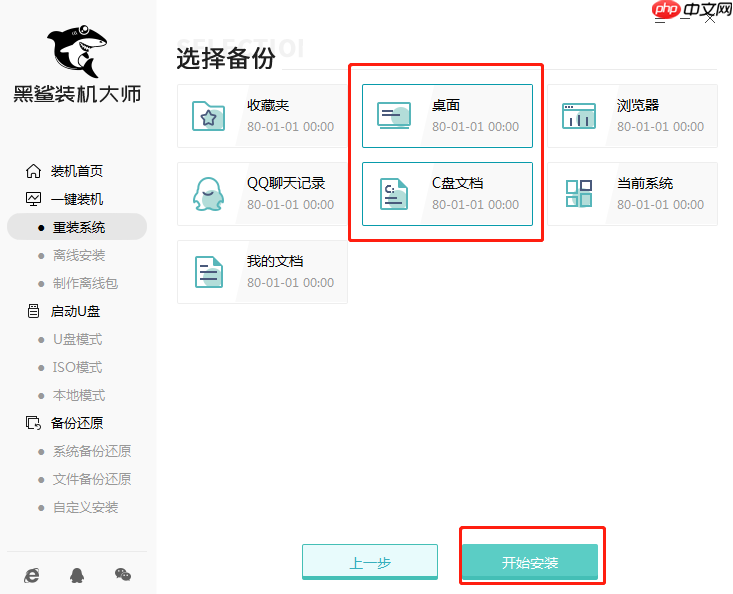The image size is (733, 594).
Task: Open the 备份还原 sidebar section
Action: coord(77,423)
